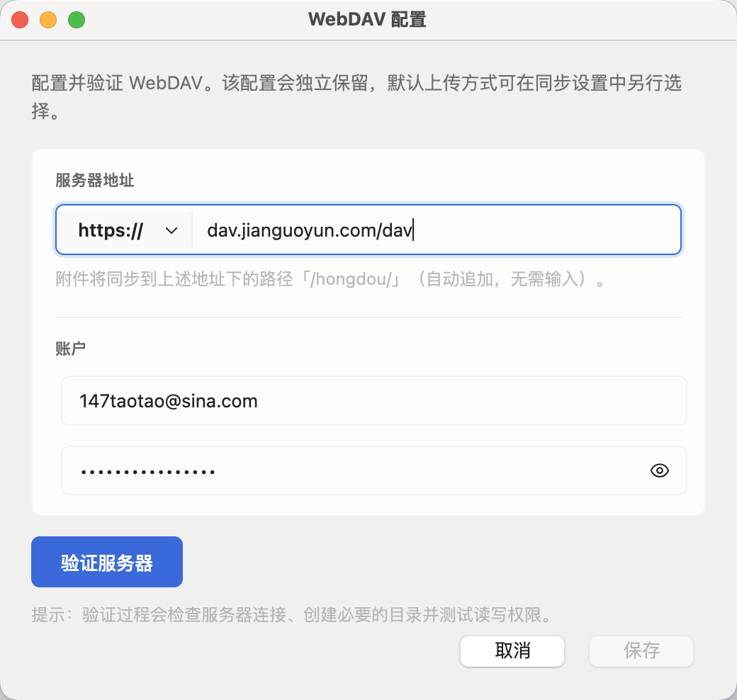Image resolution: width=737 pixels, height=700 pixels.
Task: Click the 账户 label
Action: pos(70,349)
